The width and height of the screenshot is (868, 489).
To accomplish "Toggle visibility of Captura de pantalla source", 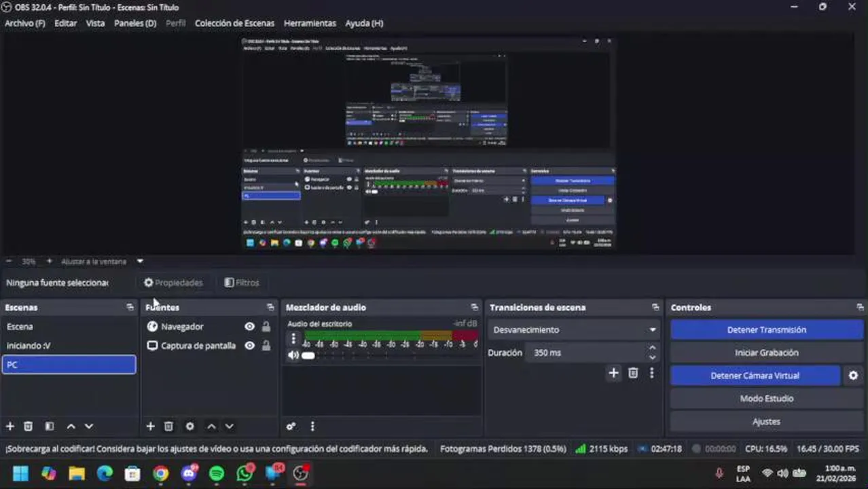I will (x=250, y=346).
